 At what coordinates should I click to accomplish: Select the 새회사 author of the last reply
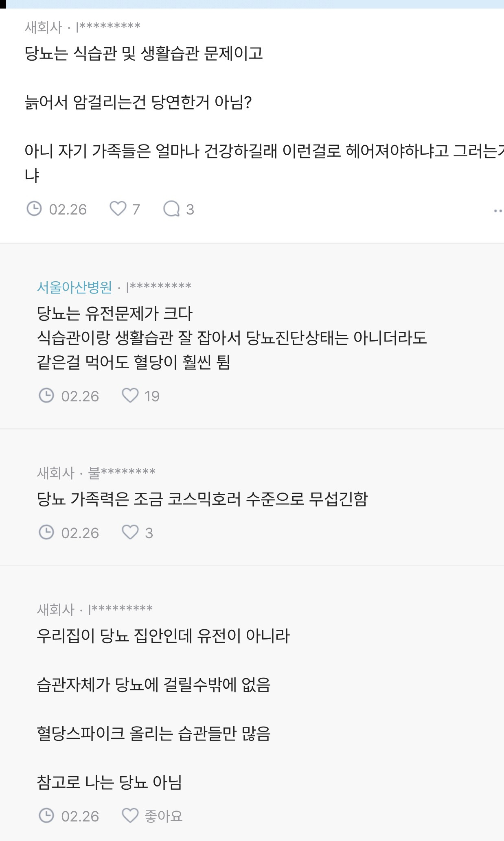tap(56, 610)
